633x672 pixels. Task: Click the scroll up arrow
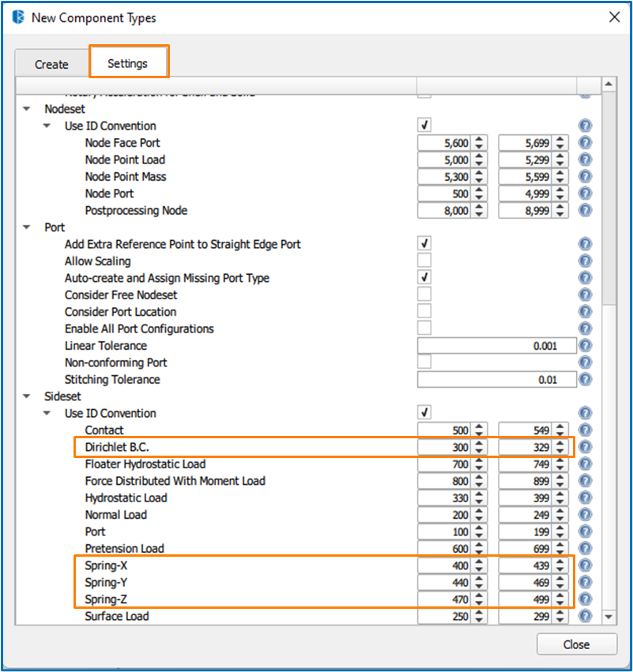(609, 84)
